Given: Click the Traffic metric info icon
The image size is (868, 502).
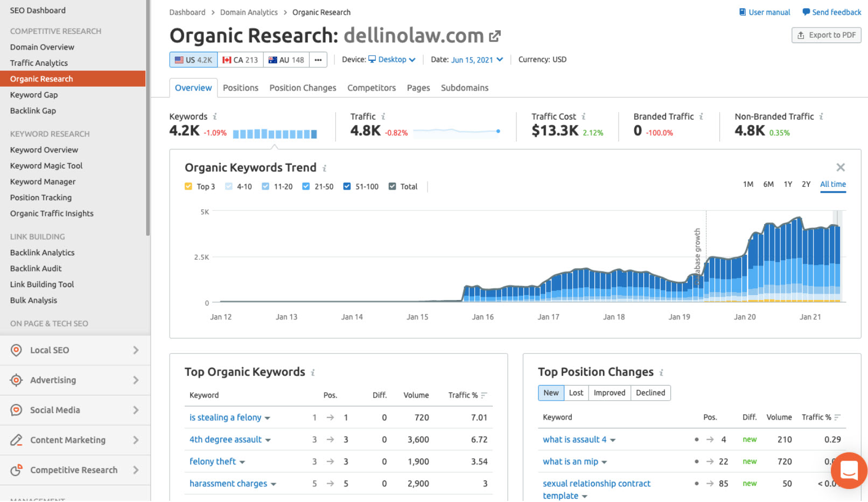Looking at the screenshot, I should tap(383, 116).
